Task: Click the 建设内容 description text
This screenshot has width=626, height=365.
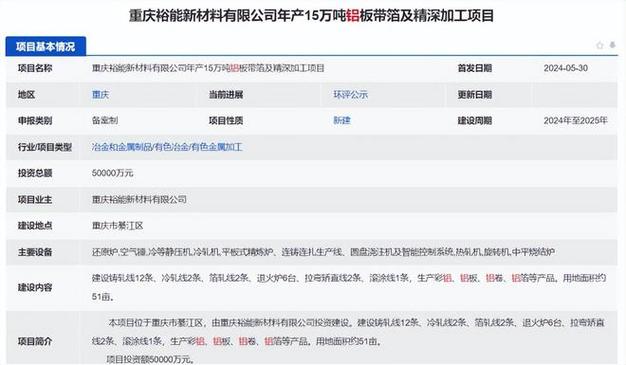Action: point(349,287)
